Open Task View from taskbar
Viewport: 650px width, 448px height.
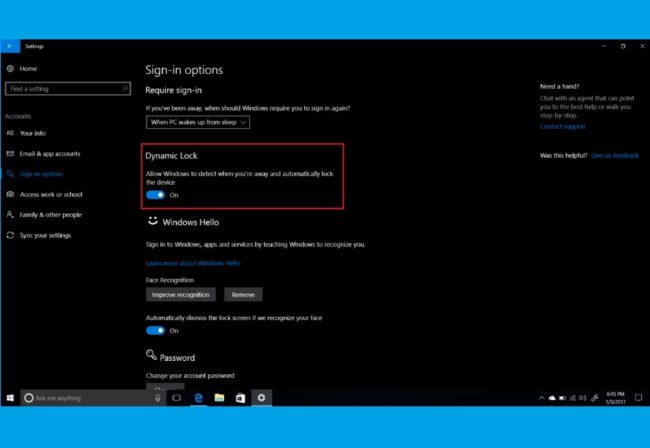[x=177, y=398]
